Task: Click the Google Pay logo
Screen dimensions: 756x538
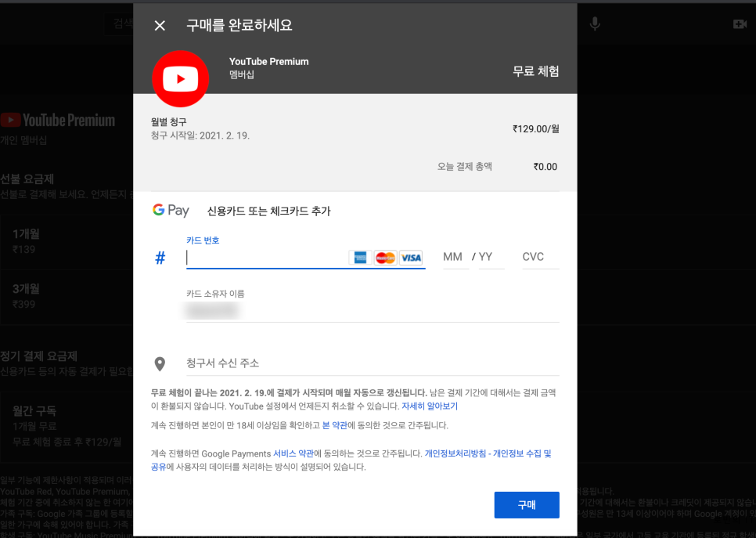Action: pyautogui.click(x=171, y=211)
